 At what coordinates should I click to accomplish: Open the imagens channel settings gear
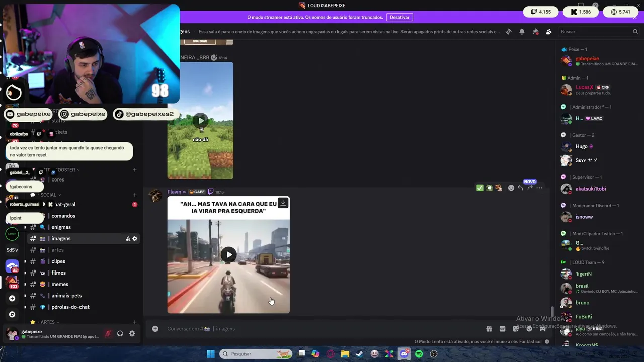click(135, 239)
